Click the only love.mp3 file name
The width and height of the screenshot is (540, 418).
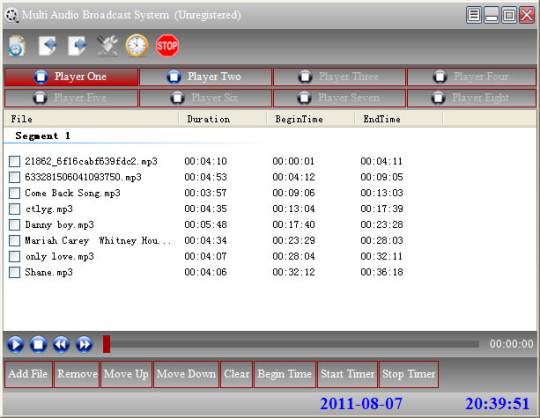tap(59, 257)
